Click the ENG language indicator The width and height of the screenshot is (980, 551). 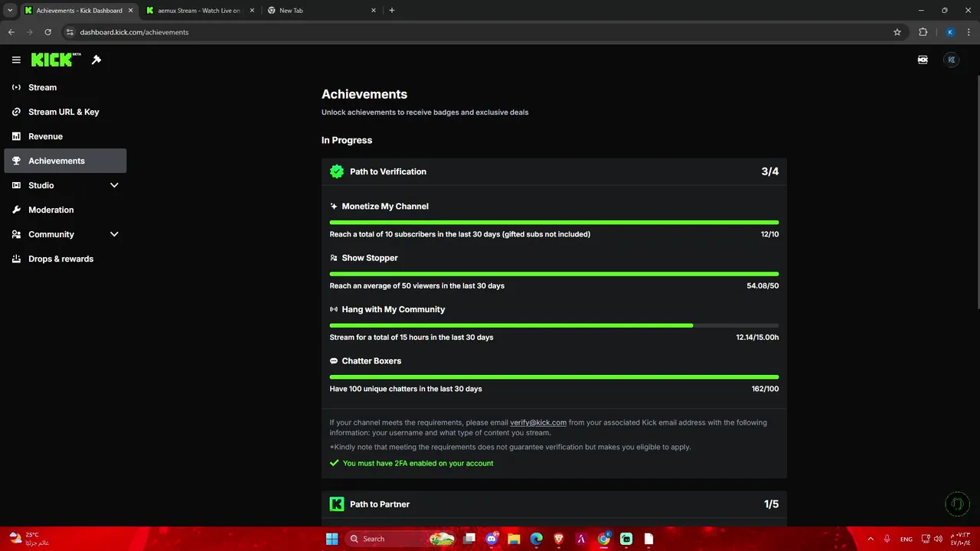(906, 539)
